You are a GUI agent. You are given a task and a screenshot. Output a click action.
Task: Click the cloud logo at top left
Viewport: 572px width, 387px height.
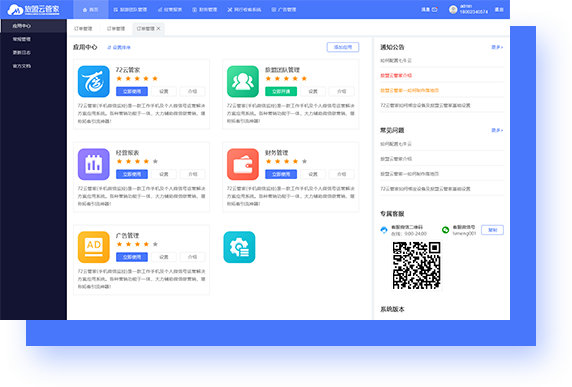[15, 9]
